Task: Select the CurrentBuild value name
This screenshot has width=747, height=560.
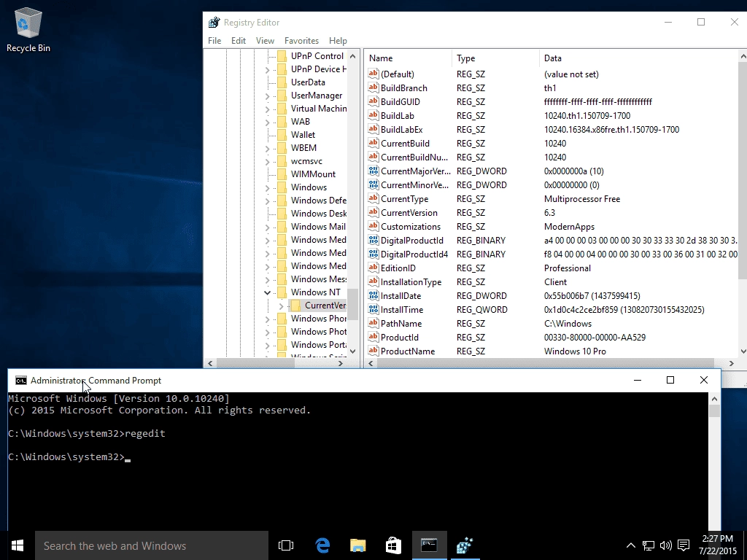Action: (x=405, y=144)
